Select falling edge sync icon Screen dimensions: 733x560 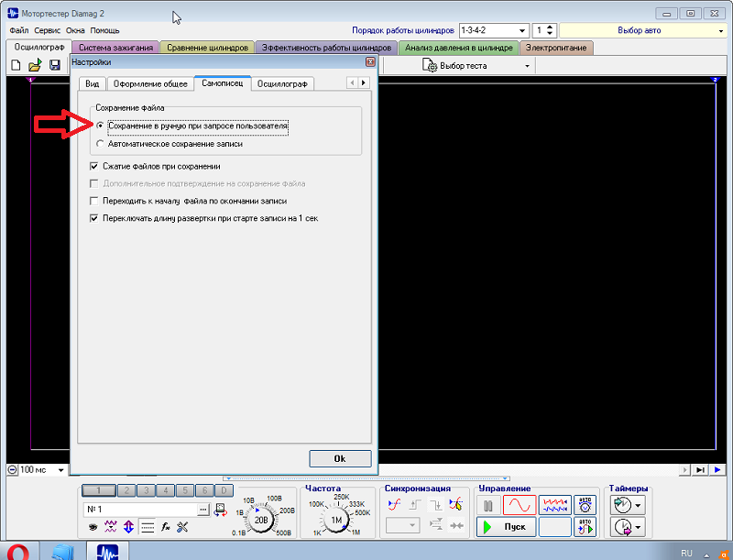(436, 505)
